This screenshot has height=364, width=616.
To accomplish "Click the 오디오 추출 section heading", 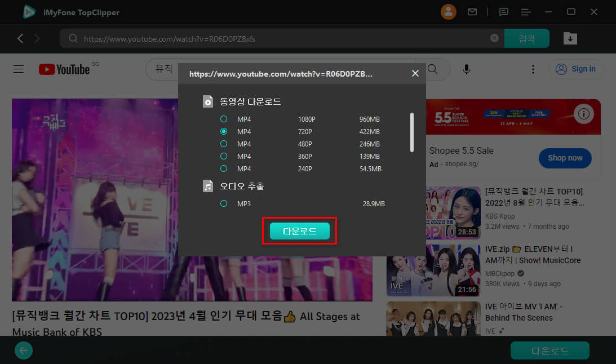I will (x=242, y=186).
